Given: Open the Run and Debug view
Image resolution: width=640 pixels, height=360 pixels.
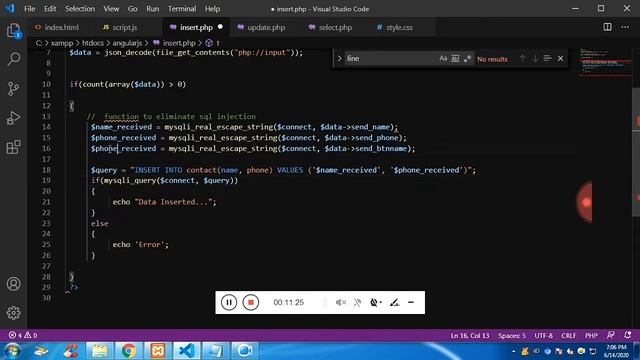Looking at the screenshot, I should [13, 118].
